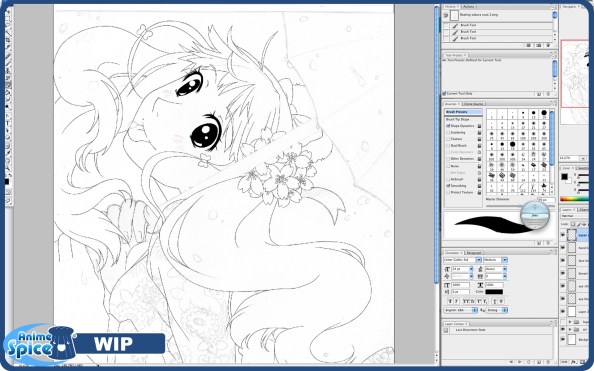Hide the Background layer eye icon

563,339
